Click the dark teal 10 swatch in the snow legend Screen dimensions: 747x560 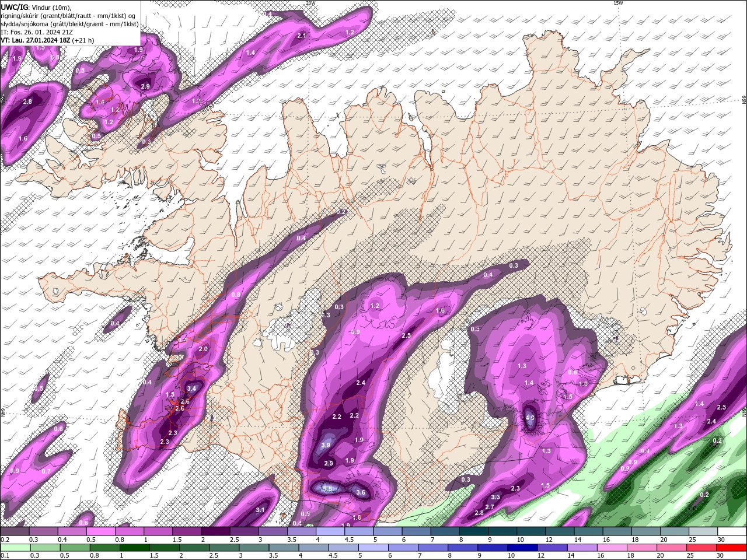[x=531, y=531]
